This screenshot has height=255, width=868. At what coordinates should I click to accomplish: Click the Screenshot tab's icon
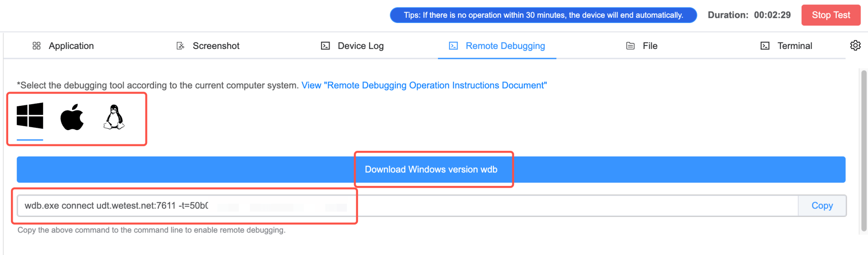[x=181, y=46]
